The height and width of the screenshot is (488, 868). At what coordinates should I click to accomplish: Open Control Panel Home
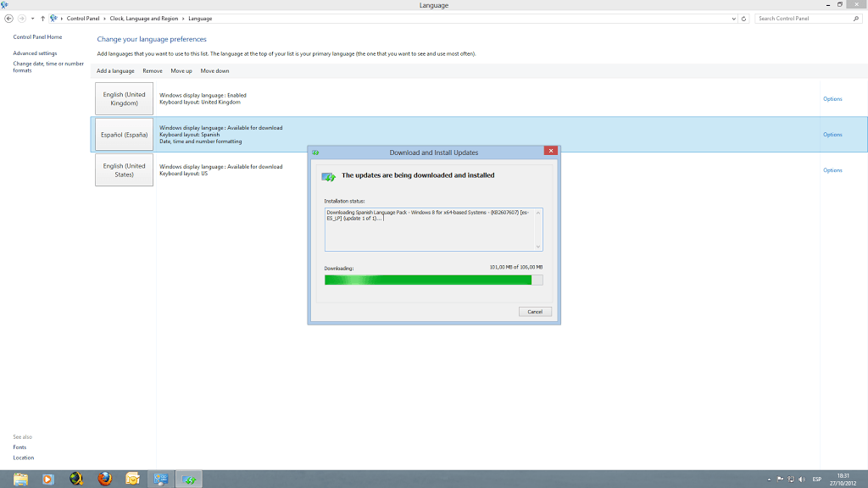point(37,37)
